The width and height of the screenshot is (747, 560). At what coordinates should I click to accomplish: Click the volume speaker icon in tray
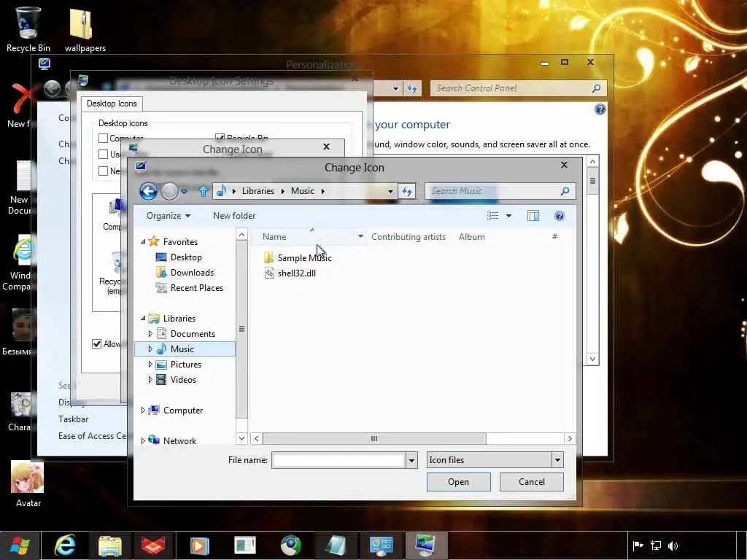point(673,545)
